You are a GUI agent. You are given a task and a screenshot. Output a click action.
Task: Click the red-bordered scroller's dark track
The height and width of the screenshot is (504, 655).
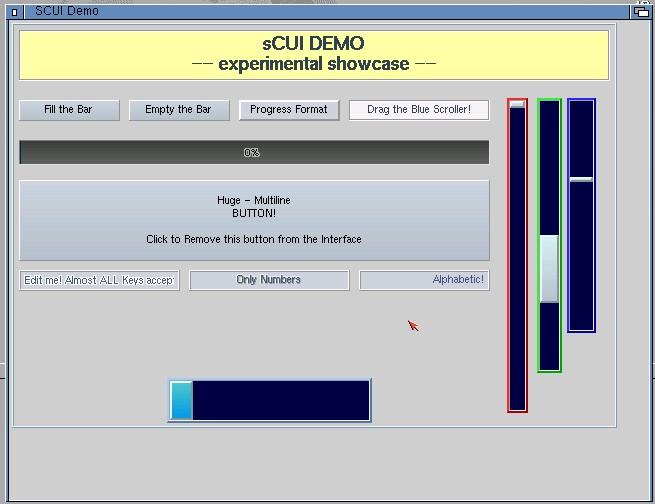(517, 260)
